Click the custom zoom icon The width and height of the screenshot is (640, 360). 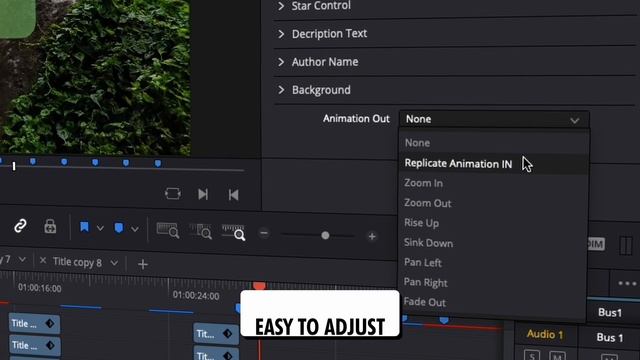(x=233, y=232)
